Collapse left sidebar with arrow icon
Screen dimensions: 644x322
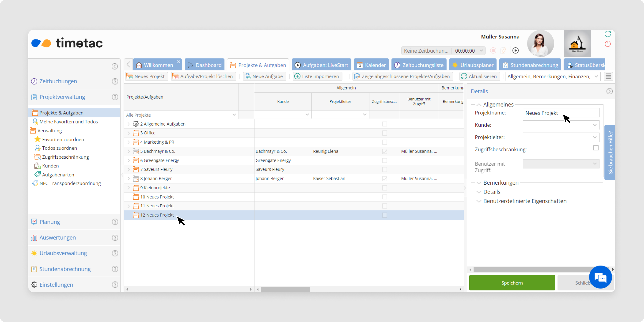(x=114, y=66)
